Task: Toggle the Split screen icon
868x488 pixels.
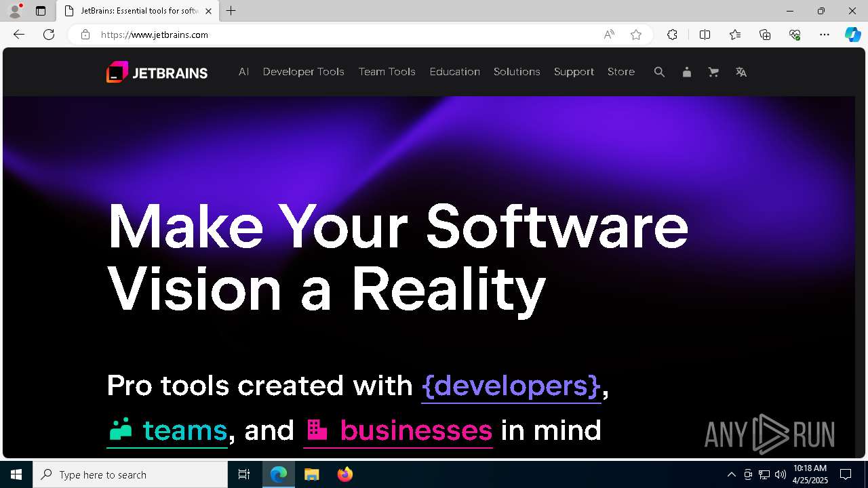Action: point(705,35)
